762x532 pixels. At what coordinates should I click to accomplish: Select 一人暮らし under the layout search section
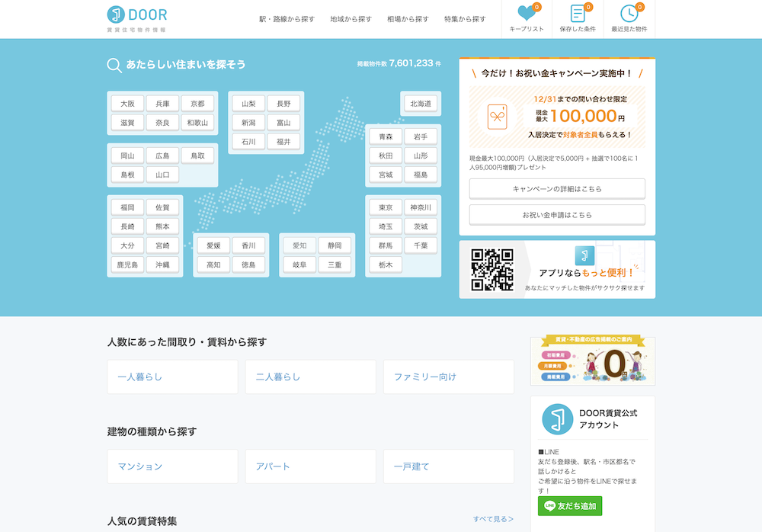[172, 377]
